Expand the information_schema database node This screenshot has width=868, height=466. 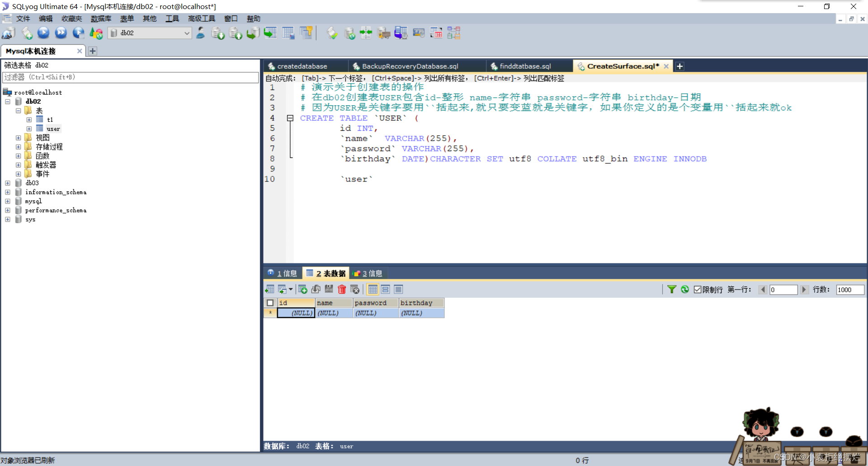[8, 192]
